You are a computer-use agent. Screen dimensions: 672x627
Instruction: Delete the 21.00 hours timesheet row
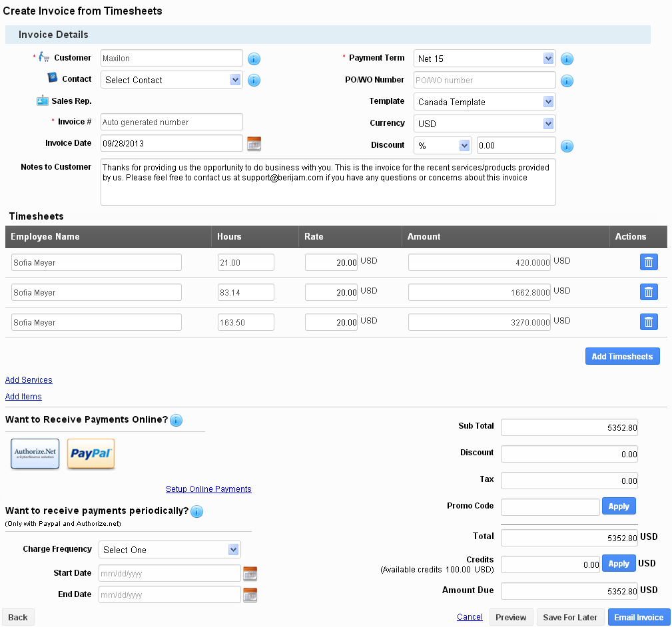[649, 262]
